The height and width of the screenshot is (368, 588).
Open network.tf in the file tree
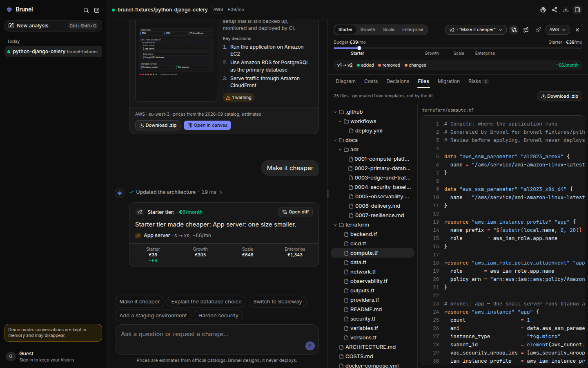coord(372,272)
